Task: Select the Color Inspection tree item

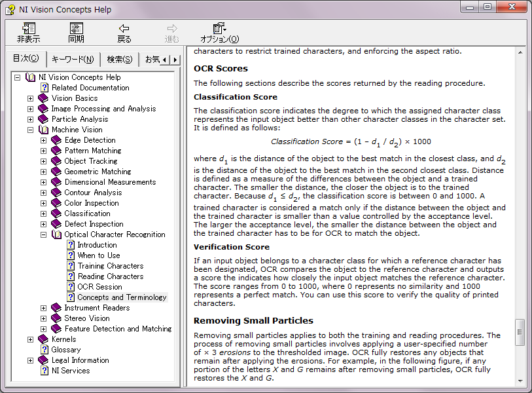Action: click(92, 203)
